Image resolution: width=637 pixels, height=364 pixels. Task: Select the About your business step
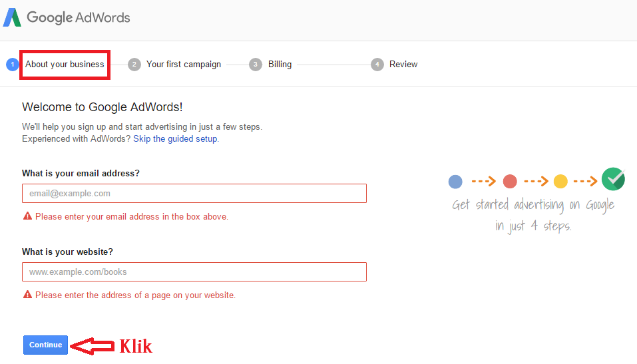[x=65, y=65]
